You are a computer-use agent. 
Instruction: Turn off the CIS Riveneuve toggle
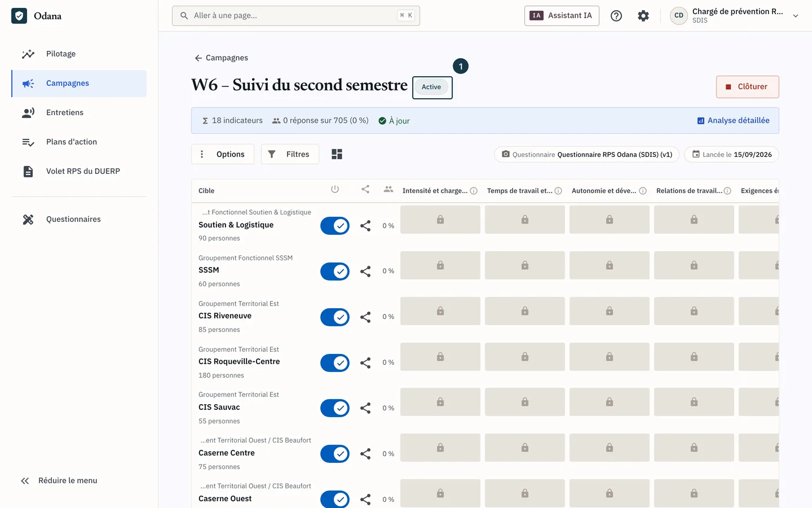[x=335, y=317]
